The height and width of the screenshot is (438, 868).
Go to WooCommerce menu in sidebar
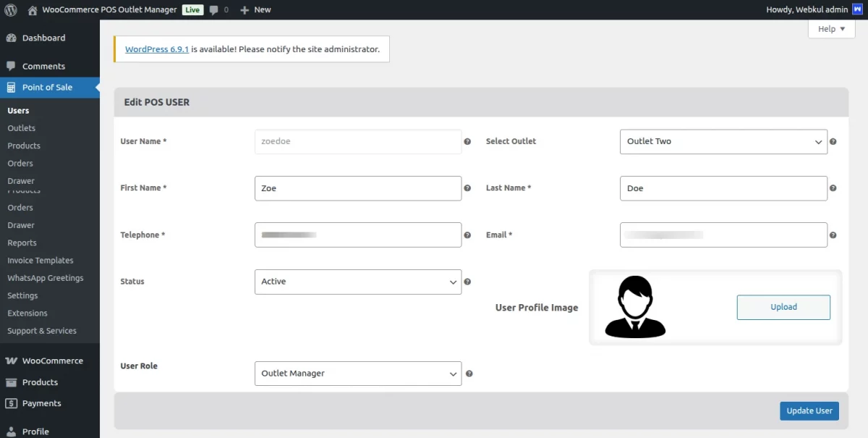[x=52, y=361]
